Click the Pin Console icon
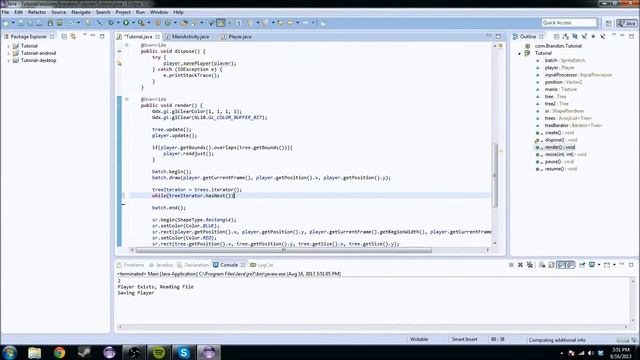The image size is (640, 360). (582, 265)
